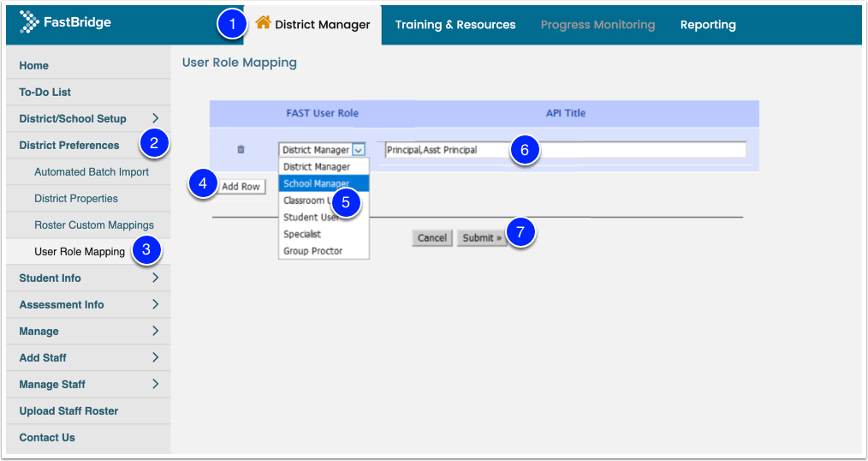Image resolution: width=868 pixels, height=461 pixels.
Task: Open the District Manager tab
Action: point(312,25)
